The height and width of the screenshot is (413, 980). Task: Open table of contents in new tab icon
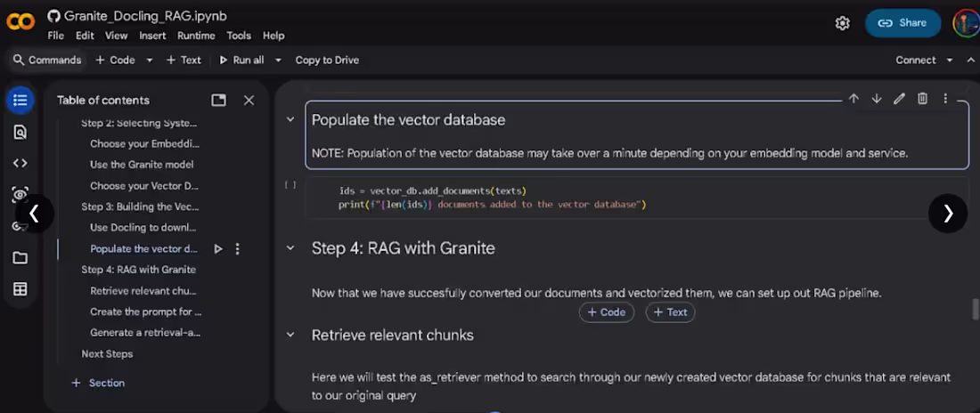(x=219, y=100)
